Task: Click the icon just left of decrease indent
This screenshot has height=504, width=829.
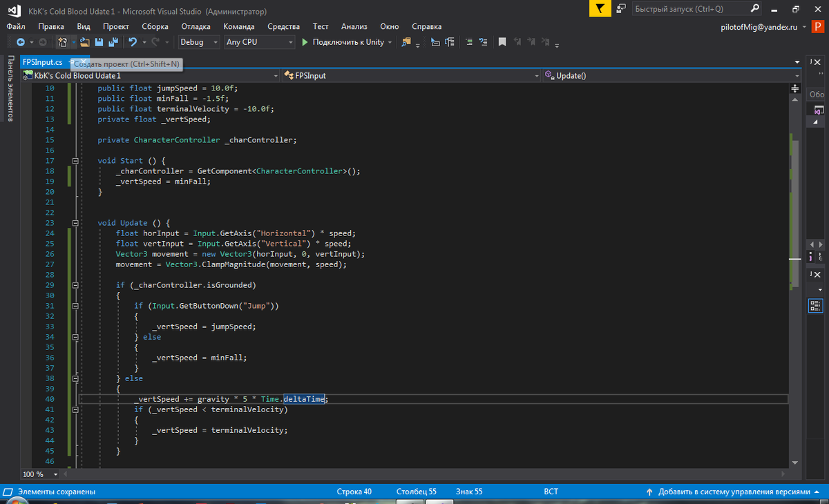Action: 450,42
